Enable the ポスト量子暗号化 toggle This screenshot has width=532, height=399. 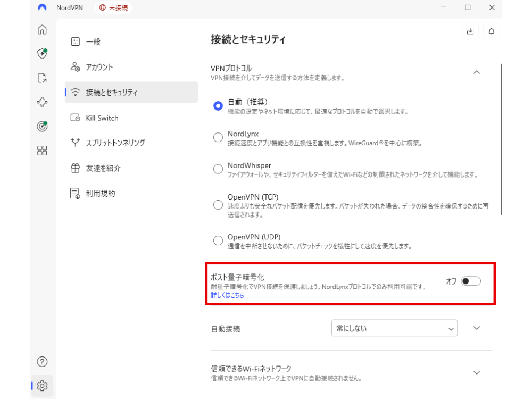[x=471, y=281]
